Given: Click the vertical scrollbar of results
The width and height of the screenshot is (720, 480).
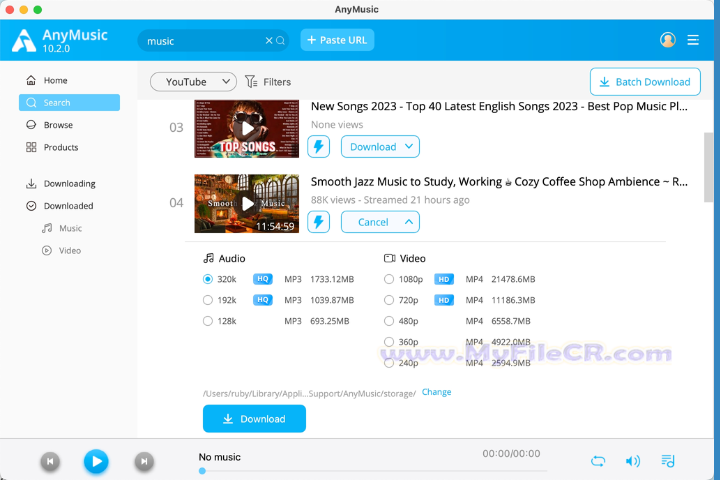Looking at the screenshot, I should click(709, 167).
